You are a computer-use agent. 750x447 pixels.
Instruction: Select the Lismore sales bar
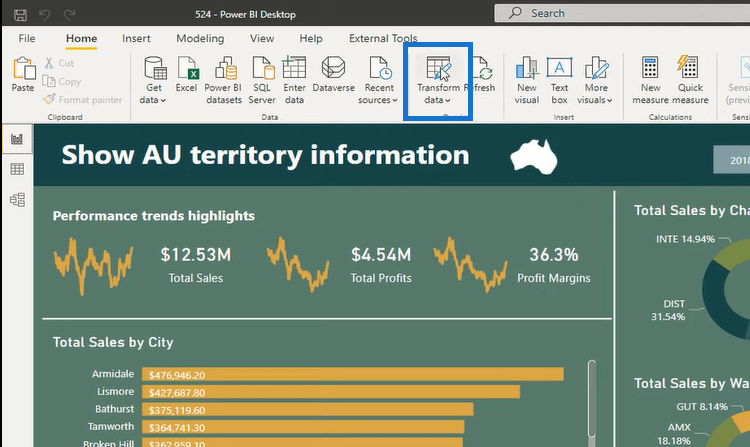tap(331, 392)
